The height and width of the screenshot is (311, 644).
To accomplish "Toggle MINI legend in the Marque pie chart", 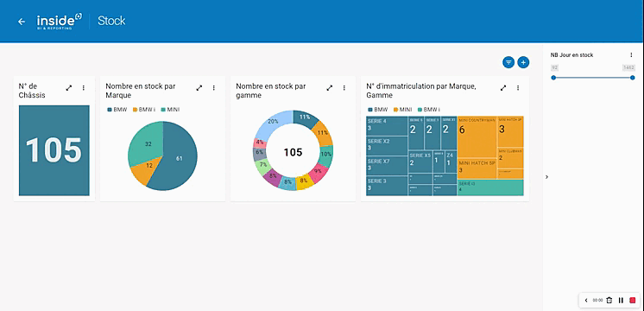I will point(170,110).
